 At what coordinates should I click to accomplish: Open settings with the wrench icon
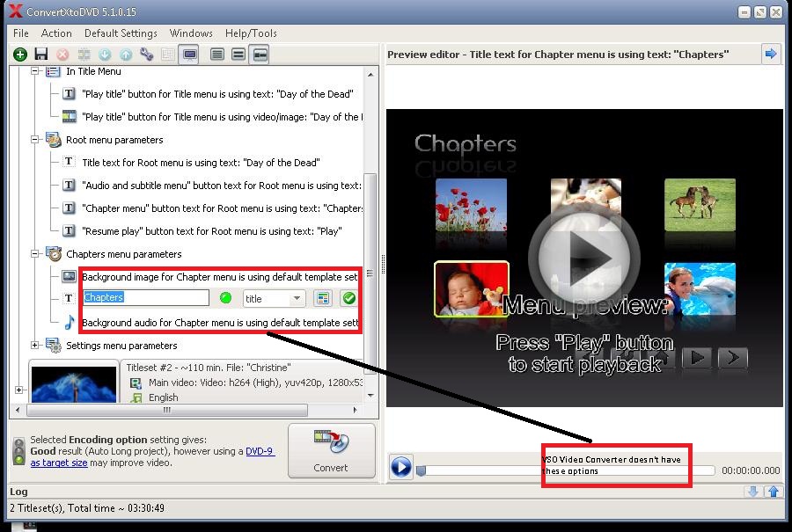pyautogui.click(x=146, y=54)
